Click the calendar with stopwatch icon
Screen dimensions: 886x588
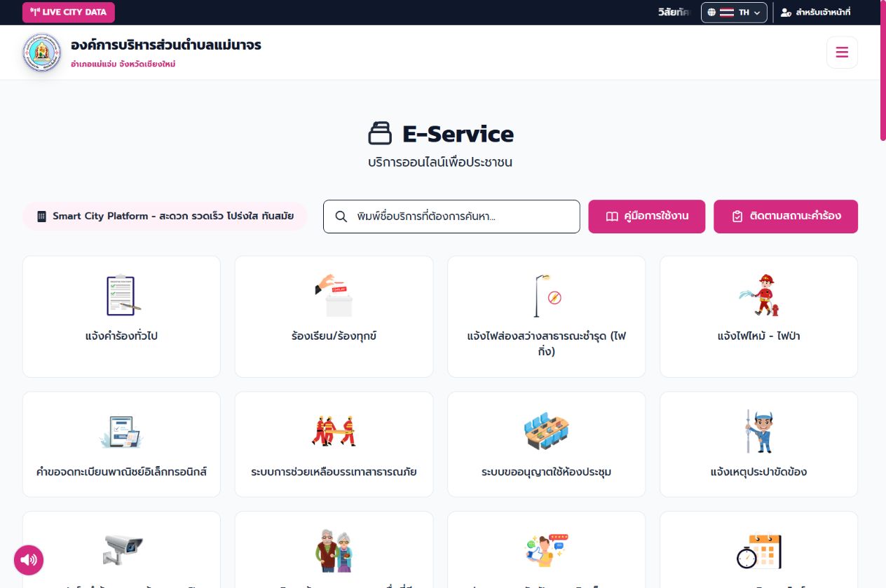pyautogui.click(x=759, y=552)
